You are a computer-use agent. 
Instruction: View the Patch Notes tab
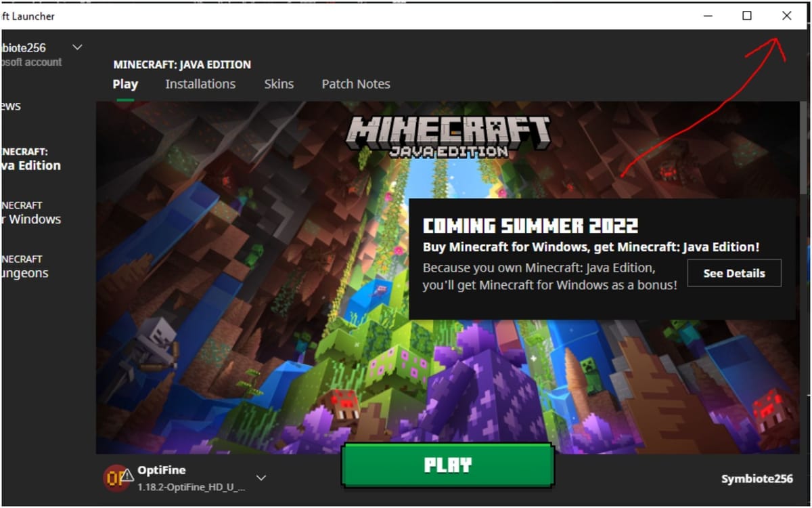point(355,83)
